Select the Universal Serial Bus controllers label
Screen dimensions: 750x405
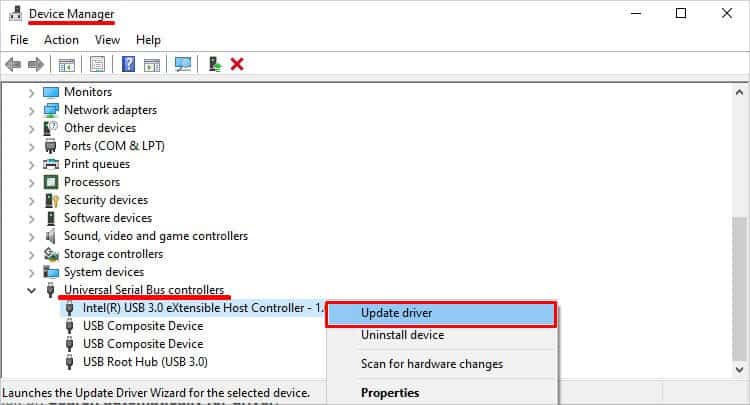pos(144,290)
